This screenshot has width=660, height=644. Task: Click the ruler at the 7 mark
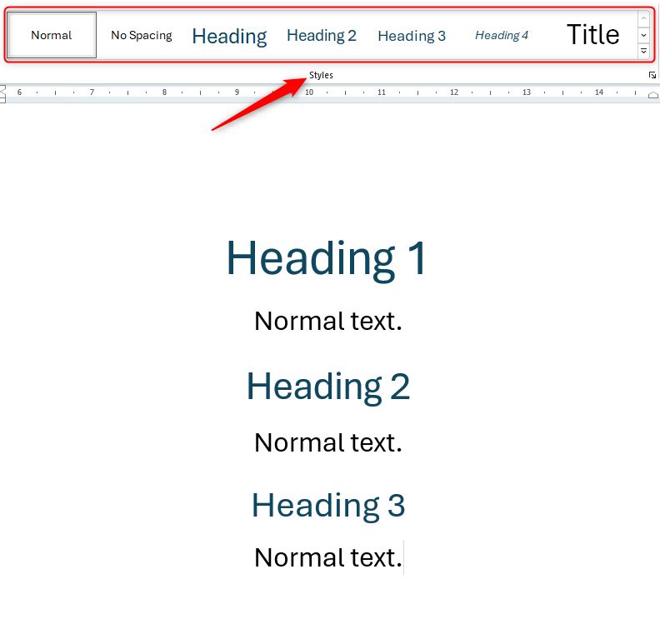(x=92, y=92)
